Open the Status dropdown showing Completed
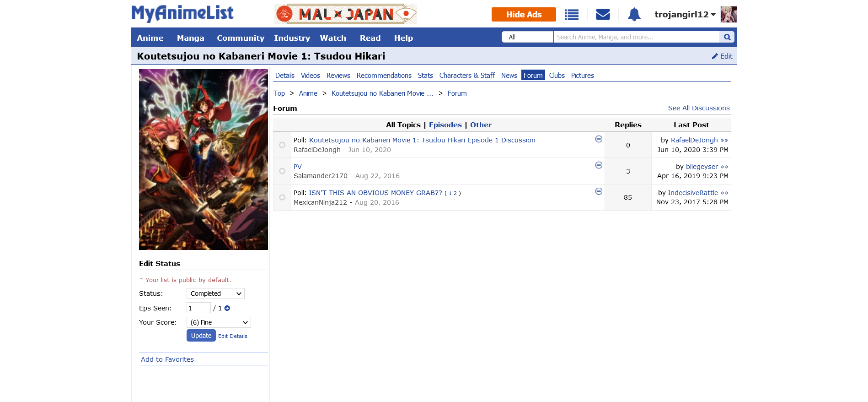Screen dimensions: 868x402 point(215,293)
